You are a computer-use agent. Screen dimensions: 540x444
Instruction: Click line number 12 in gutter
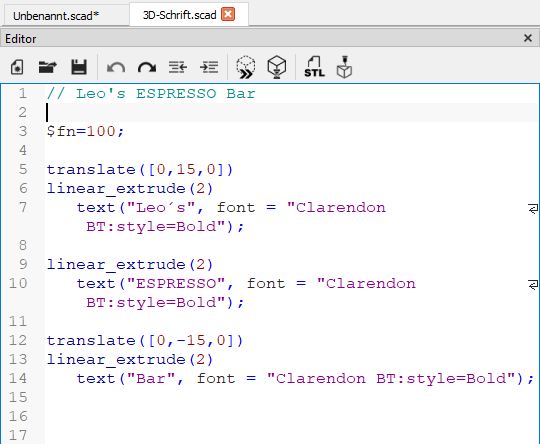(18, 340)
